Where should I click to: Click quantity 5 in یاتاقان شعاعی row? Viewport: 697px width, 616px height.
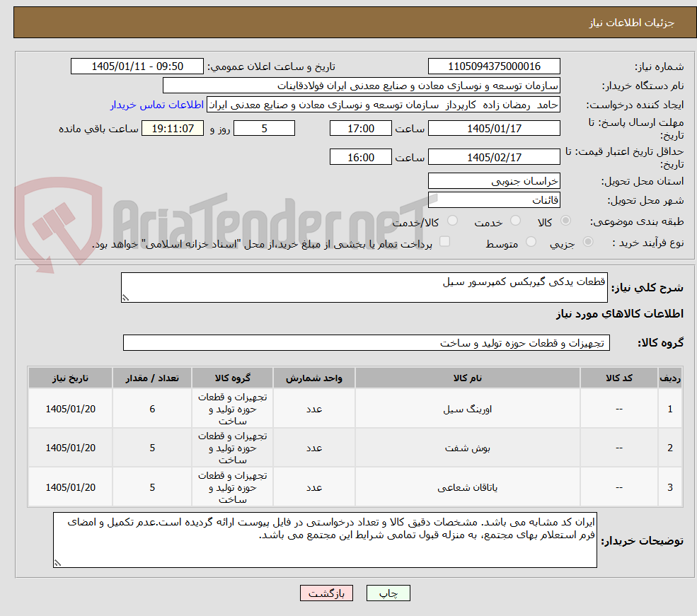152,488
